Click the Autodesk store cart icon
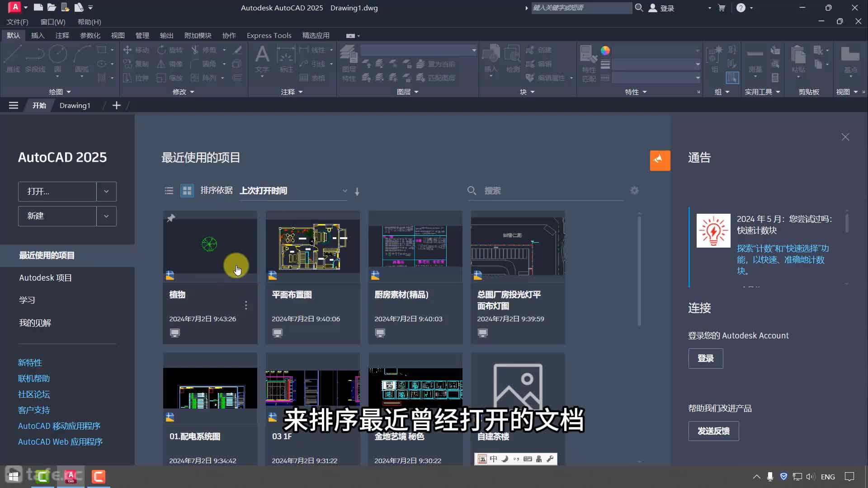The image size is (868, 488). pos(722,8)
